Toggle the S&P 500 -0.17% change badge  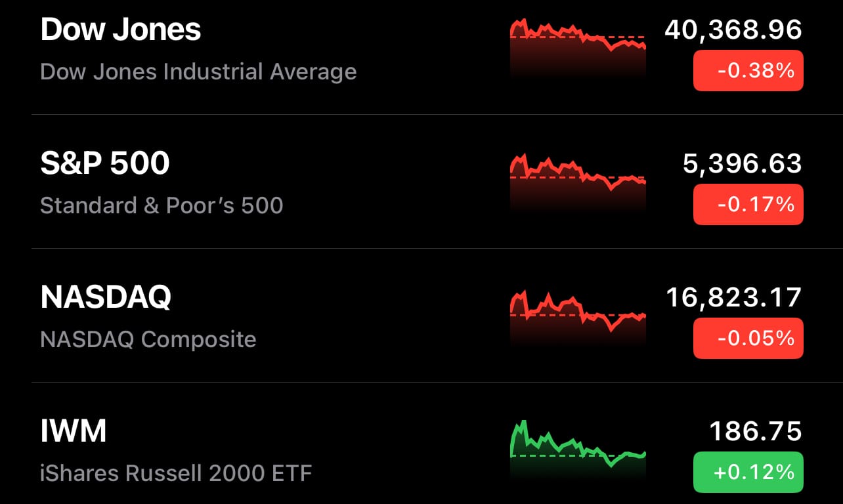748,204
